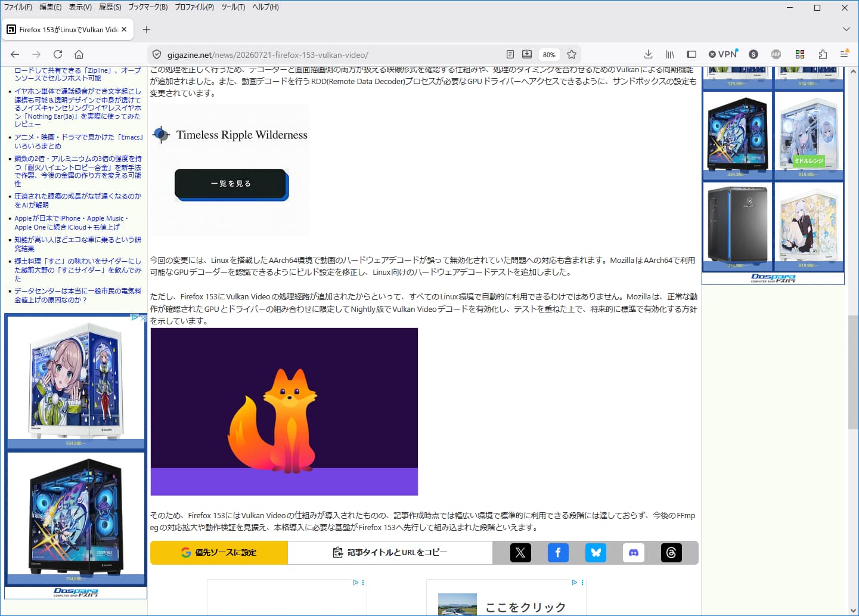Toggle the Firefox sidebar
859x616 pixels.
pyautogui.click(x=691, y=54)
